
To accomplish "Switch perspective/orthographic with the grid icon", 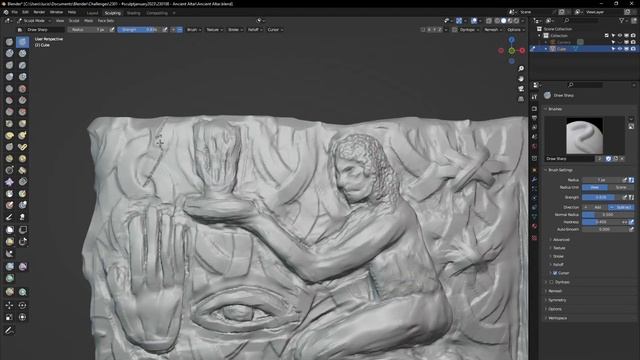I will point(521,99).
